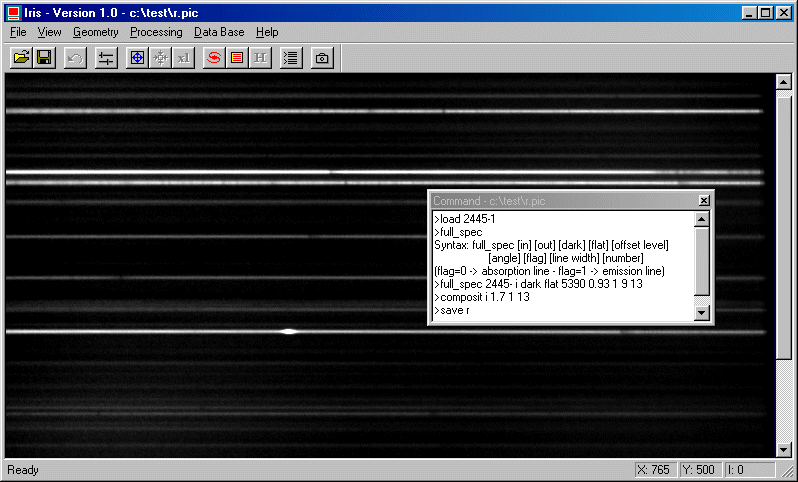The height and width of the screenshot is (482, 798).
Task: Click the red Iris application icon in the title bar
Action: (14, 13)
